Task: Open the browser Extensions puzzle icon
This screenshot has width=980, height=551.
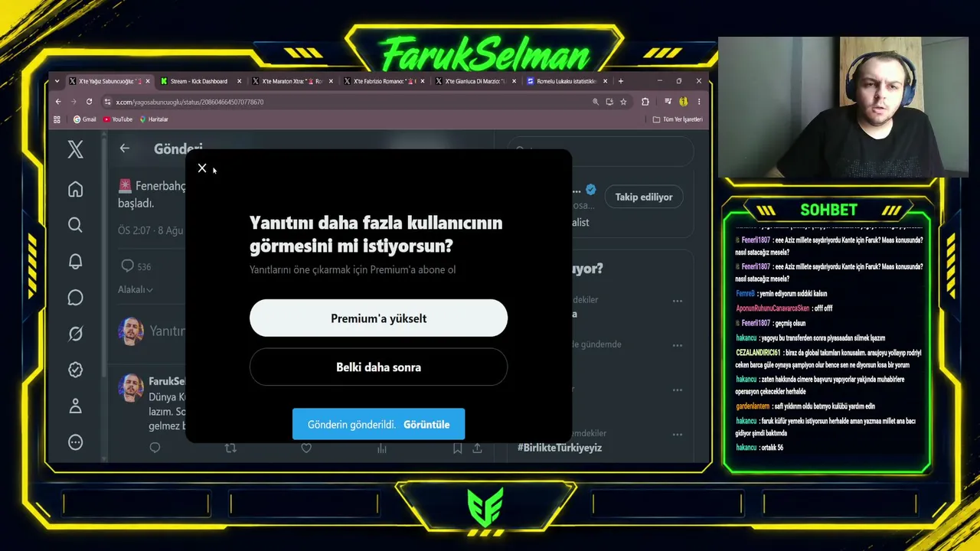Action: [x=645, y=102]
